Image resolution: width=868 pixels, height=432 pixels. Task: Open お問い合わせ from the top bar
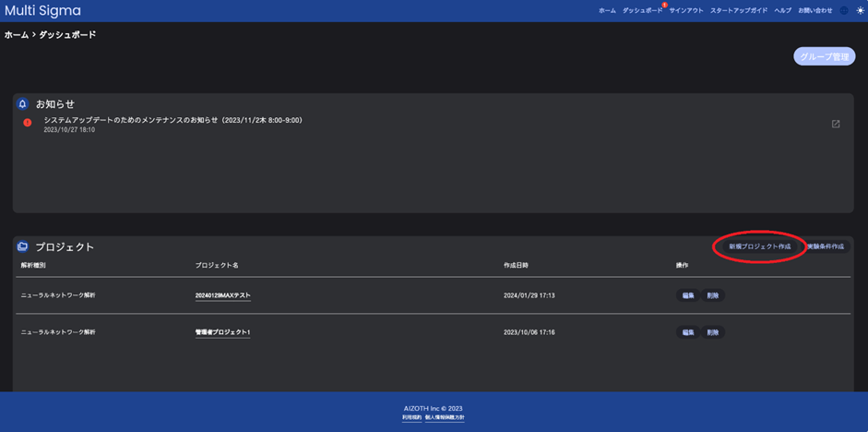814,11
